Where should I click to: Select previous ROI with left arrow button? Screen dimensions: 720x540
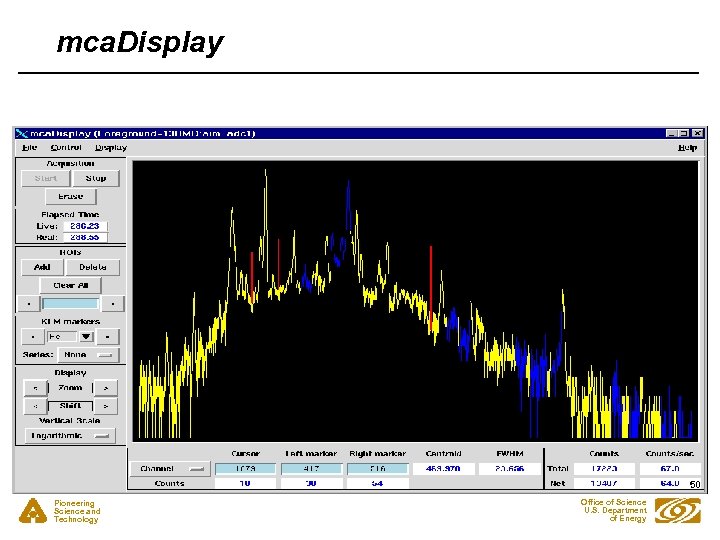pos(29,304)
